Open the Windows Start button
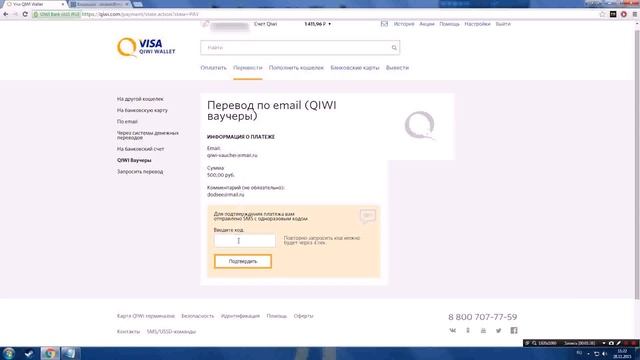The height and width of the screenshot is (360, 640). tap(9, 353)
